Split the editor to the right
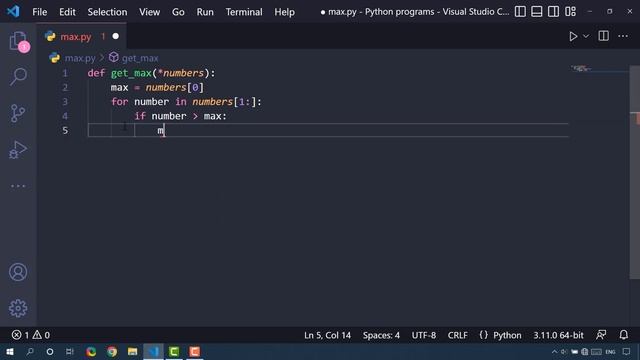 pyautogui.click(x=603, y=36)
